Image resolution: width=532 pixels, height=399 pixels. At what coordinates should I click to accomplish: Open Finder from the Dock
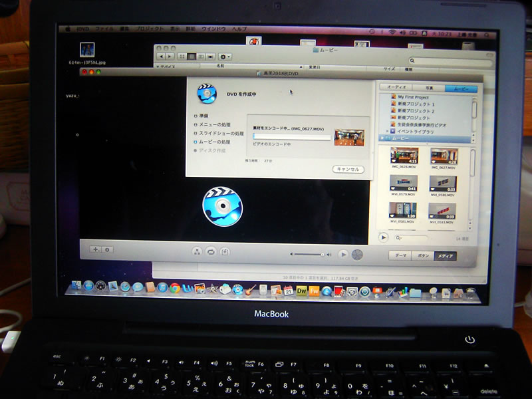tap(76, 286)
